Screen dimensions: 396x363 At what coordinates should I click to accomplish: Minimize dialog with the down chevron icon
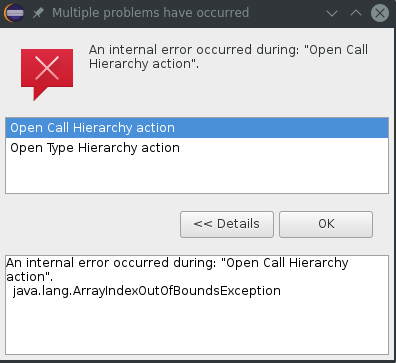332,13
